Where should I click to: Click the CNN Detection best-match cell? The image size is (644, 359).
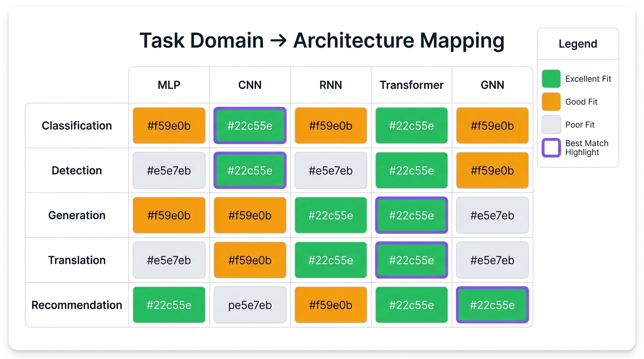coord(249,170)
